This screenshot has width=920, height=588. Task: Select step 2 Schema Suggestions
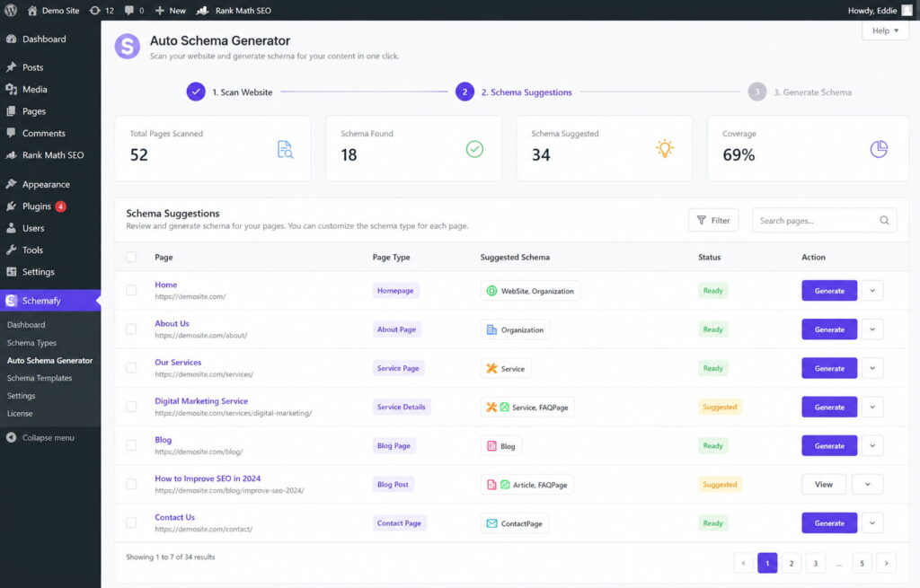coord(514,92)
